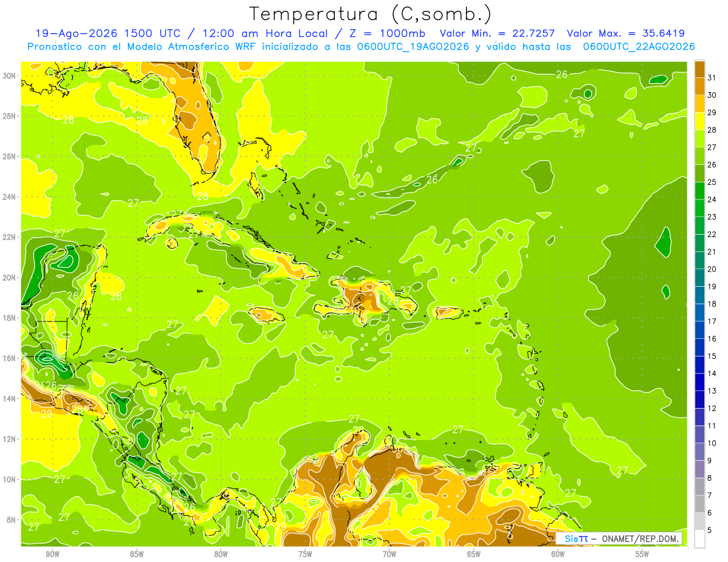Click the title 'Temperatura (C,somb.)'

click(371, 15)
